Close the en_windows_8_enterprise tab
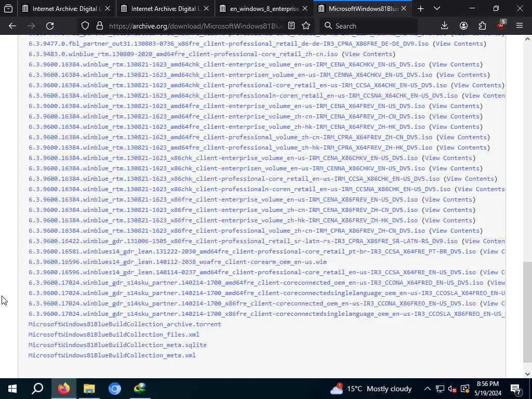This screenshot has width=532, height=399. [x=305, y=9]
